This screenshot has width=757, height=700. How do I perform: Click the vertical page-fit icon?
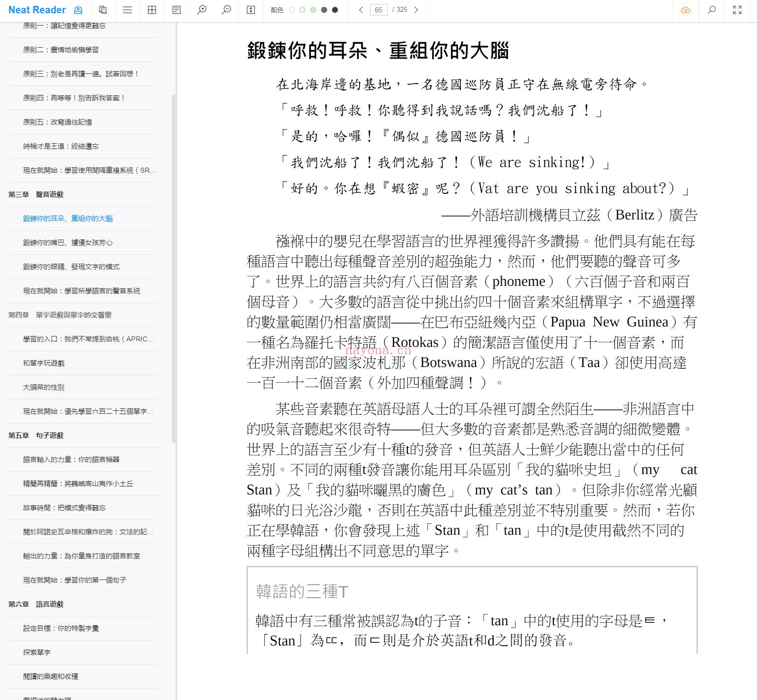tap(251, 10)
